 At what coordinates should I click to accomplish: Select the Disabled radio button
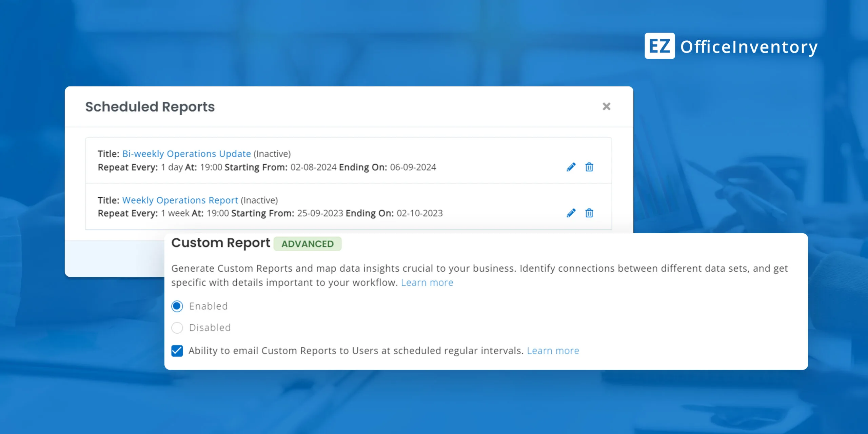[x=177, y=328]
